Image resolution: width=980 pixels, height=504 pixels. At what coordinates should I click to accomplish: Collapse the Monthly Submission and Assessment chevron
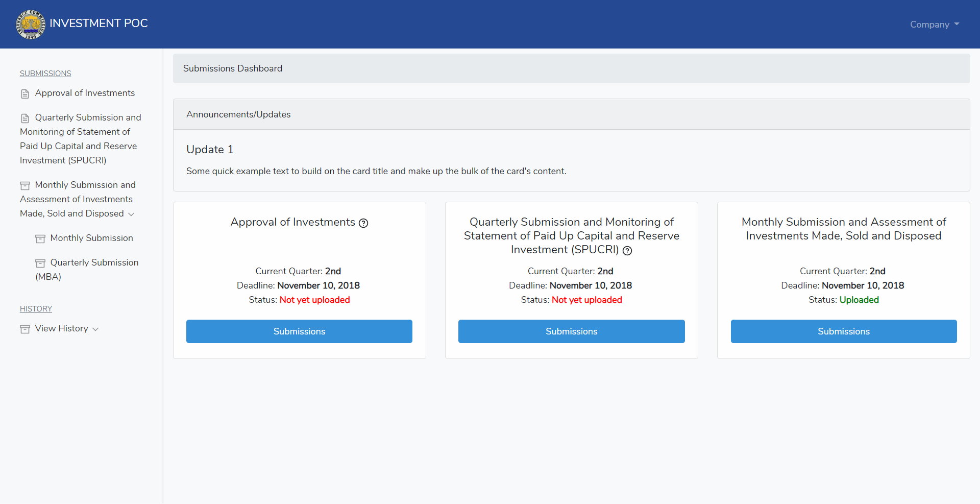coord(131,214)
